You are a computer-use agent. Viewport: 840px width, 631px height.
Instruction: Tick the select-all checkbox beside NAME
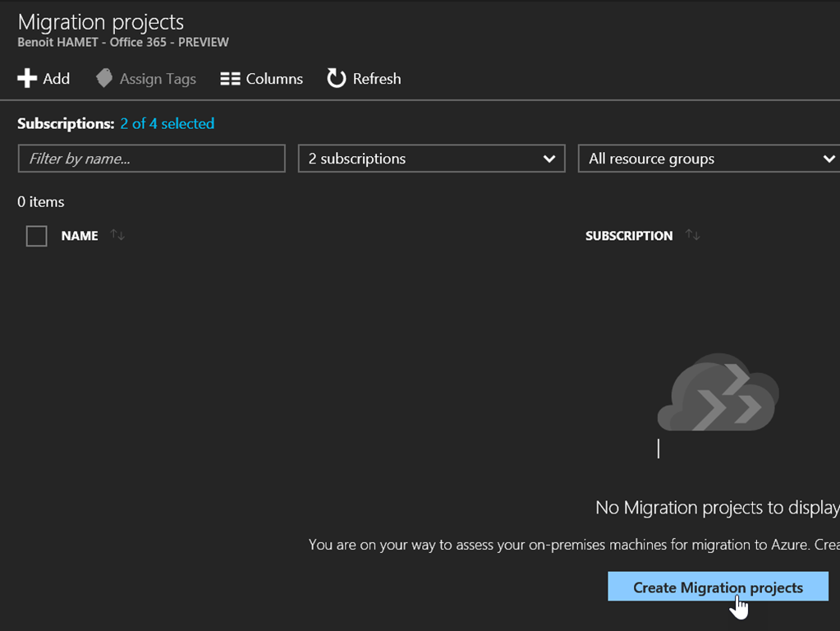click(37, 237)
